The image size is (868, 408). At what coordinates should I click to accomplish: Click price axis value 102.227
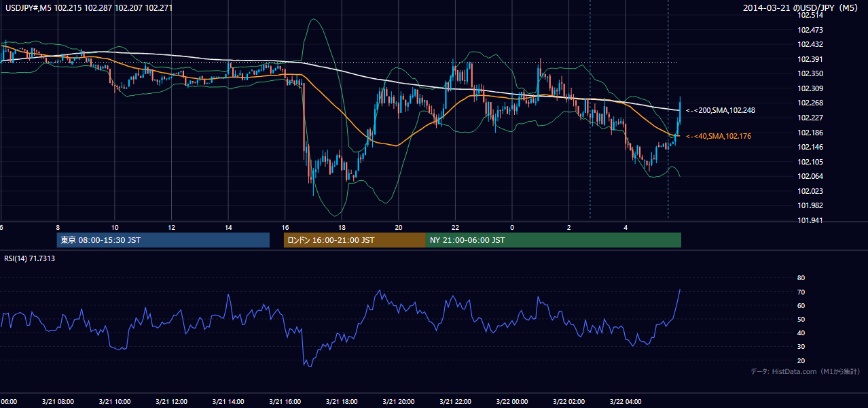tap(810, 118)
